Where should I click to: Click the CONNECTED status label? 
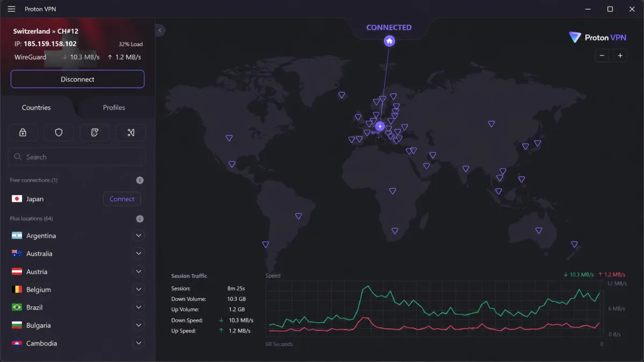pyautogui.click(x=389, y=27)
